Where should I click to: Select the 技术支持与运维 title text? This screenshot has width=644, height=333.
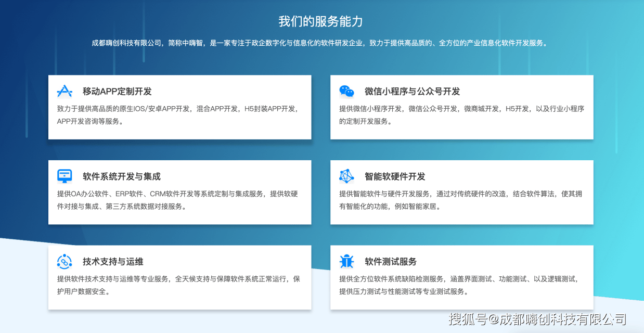114,262
